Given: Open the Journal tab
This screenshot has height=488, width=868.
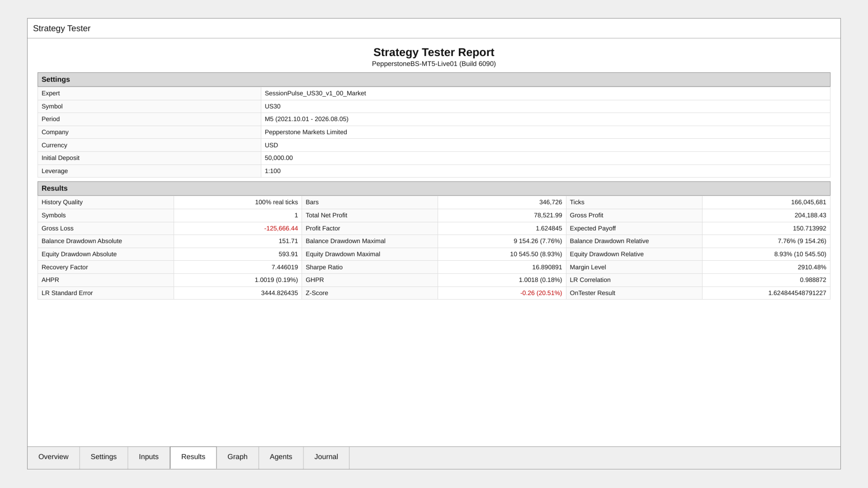Looking at the screenshot, I should click(x=326, y=457).
